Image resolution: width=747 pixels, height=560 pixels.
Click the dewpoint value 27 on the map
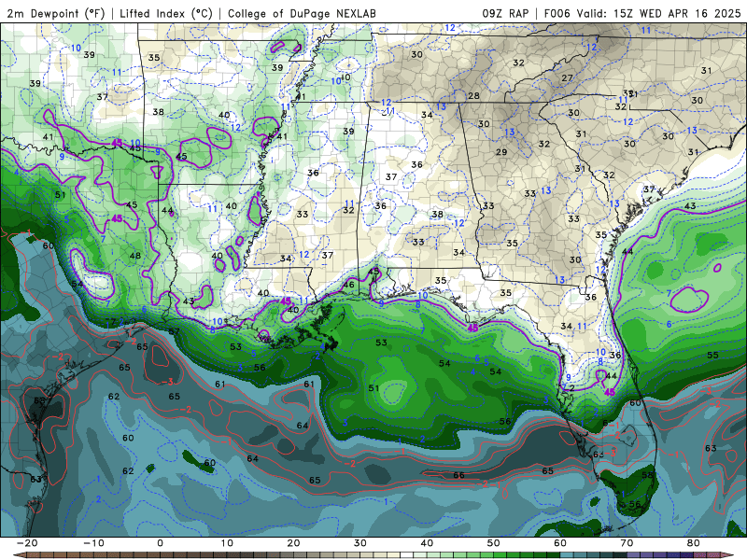pyautogui.click(x=567, y=77)
